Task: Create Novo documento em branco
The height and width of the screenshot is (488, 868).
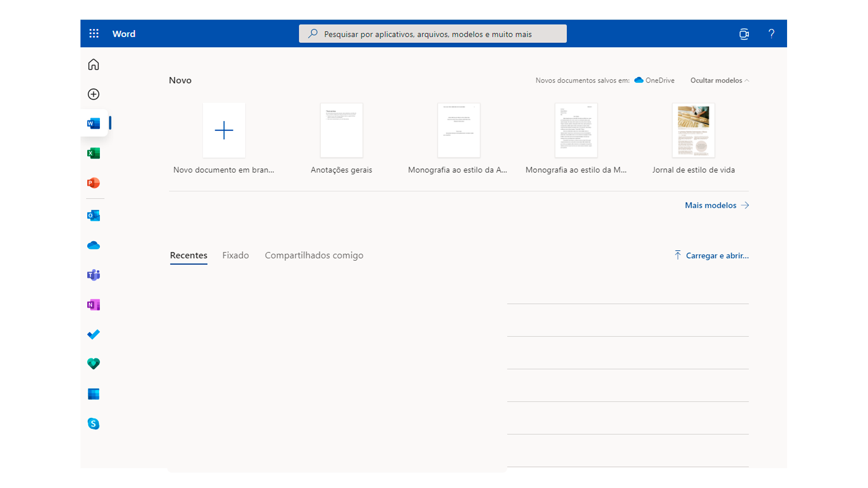Action: tap(224, 131)
